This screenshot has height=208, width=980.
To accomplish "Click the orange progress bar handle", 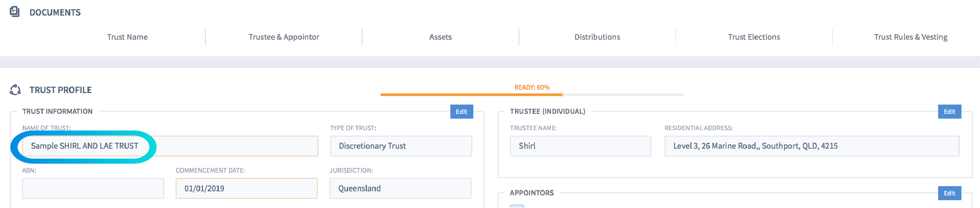I will point(561,95).
